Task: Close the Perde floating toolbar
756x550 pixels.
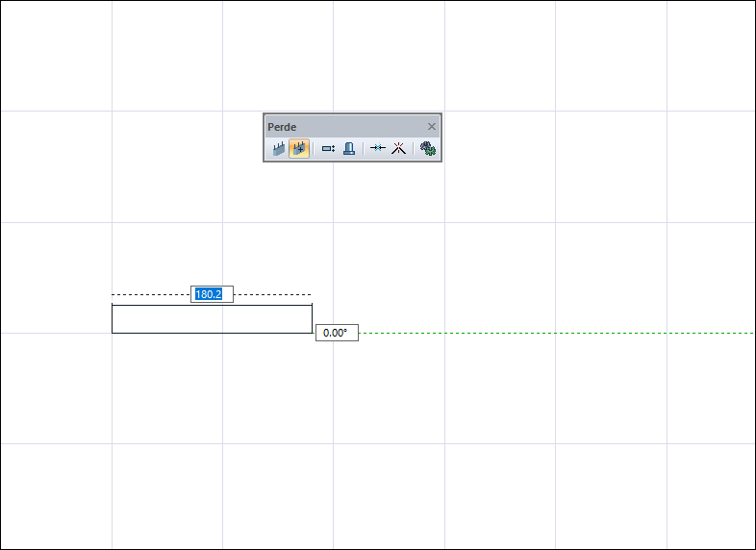Action: [432, 126]
